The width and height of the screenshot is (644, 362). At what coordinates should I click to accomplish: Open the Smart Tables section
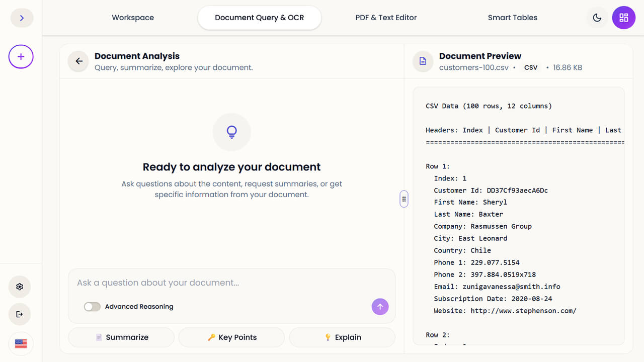512,17
